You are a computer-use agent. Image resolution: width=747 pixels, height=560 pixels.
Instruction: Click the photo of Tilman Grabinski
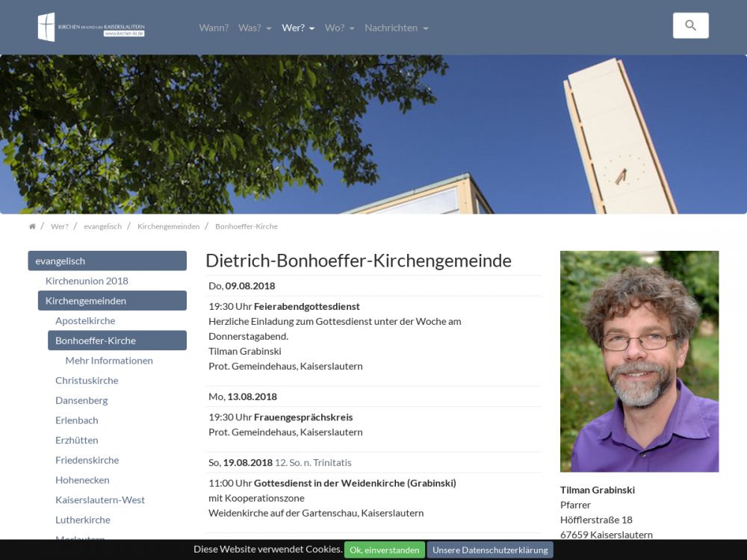[639, 361]
